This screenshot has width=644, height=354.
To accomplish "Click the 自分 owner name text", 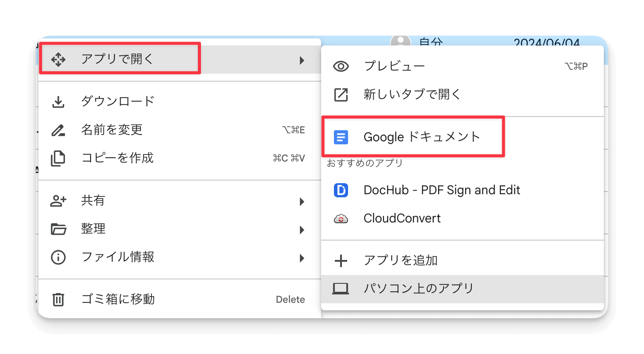I will [x=431, y=42].
